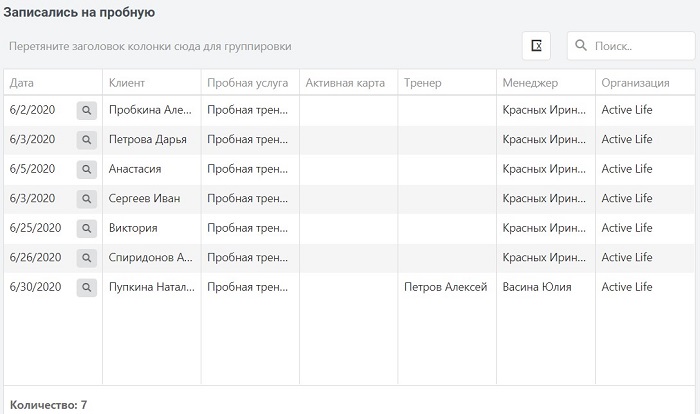Sort by the Дата column header
Image resolution: width=700 pixels, height=414 pixels.
click(53, 83)
